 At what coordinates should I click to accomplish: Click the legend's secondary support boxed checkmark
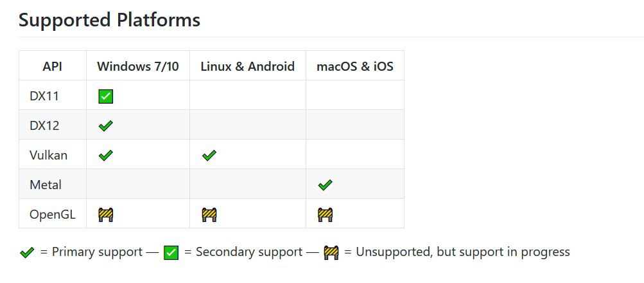171,253
